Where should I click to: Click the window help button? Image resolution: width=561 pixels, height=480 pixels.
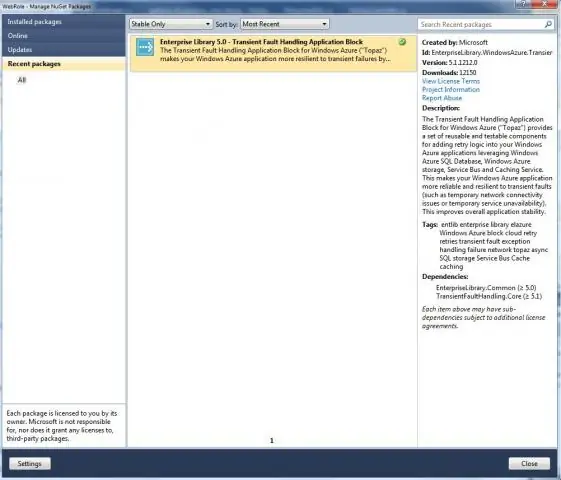523,4
